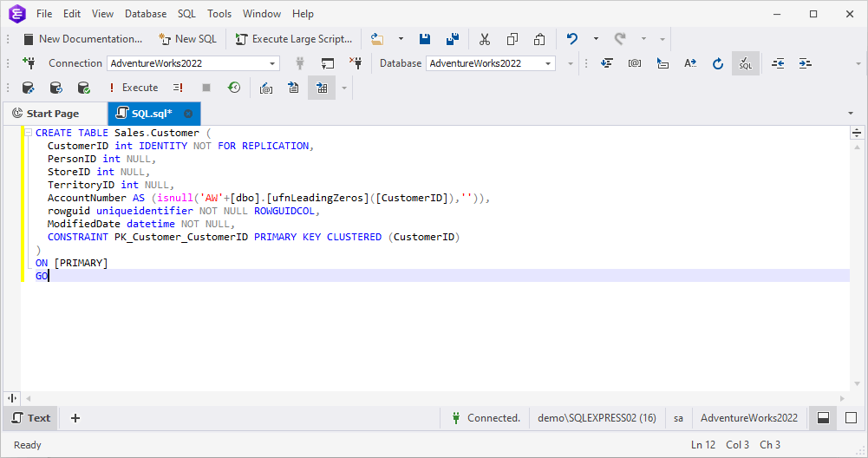Switch to the Start Page tab
The width and height of the screenshot is (868, 458).
(x=53, y=114)
